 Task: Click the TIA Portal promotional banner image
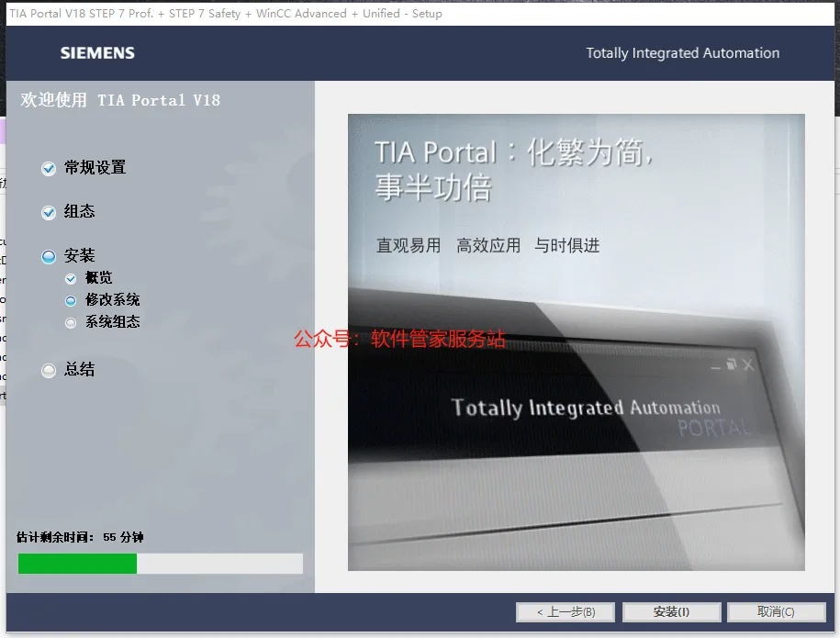576,341
